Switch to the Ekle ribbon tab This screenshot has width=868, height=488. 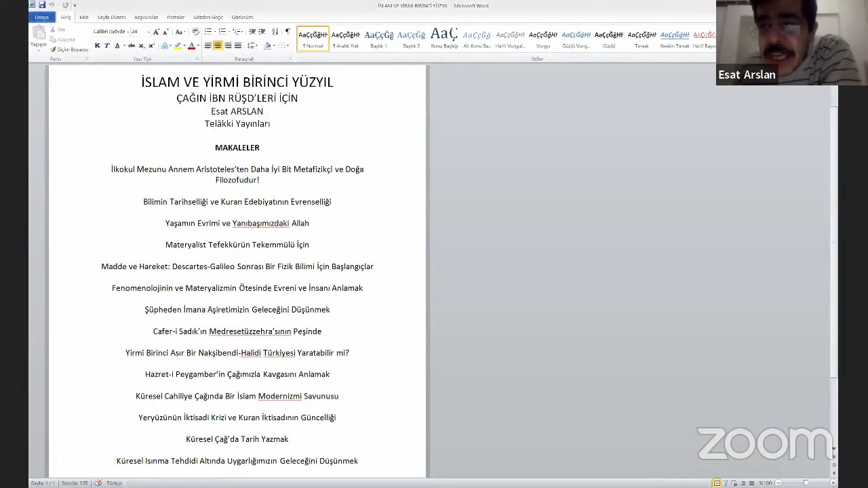(x=84, y=17)
